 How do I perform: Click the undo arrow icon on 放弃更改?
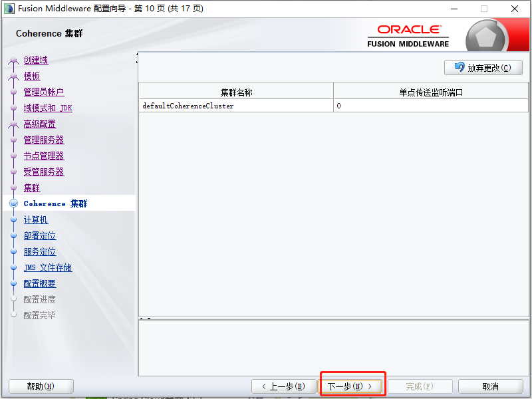click(x=460, y=67)
